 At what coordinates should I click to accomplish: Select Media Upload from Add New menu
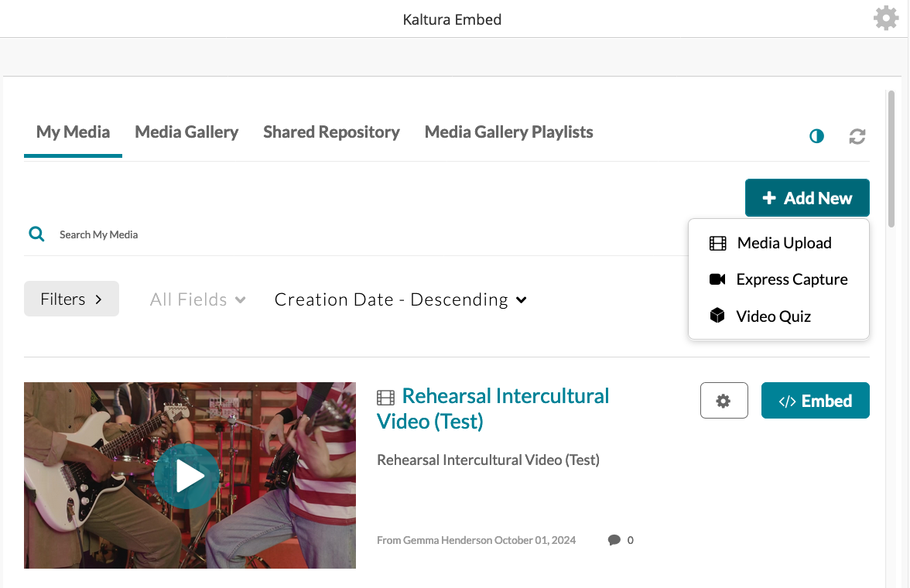click(778, 243)
